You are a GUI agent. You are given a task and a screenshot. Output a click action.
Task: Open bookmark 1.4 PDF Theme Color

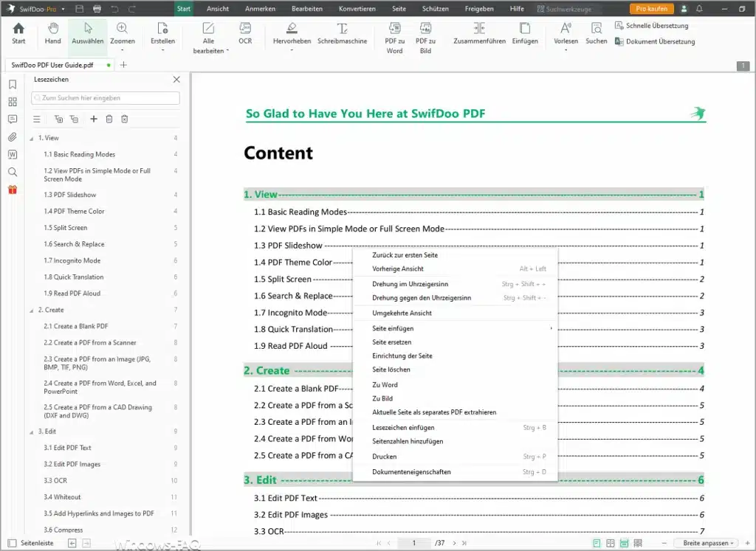pyautogui.click(x=74, y=212)
